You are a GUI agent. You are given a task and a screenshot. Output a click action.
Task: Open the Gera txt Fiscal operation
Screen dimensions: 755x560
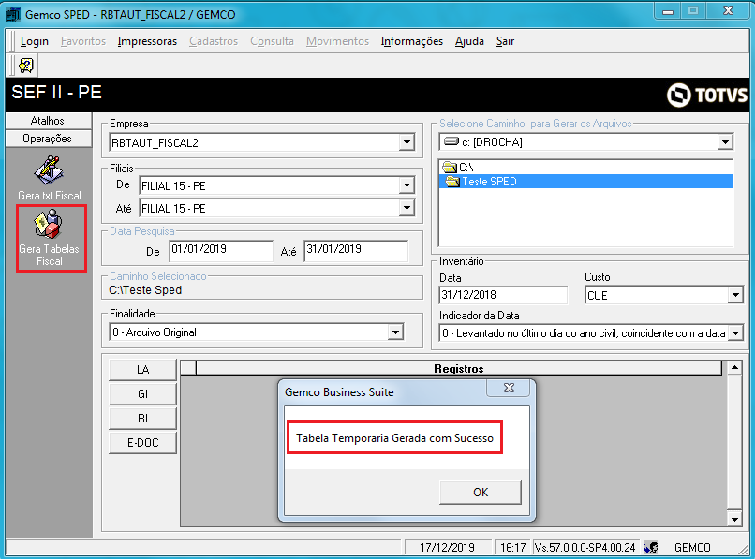click(49, 178)
